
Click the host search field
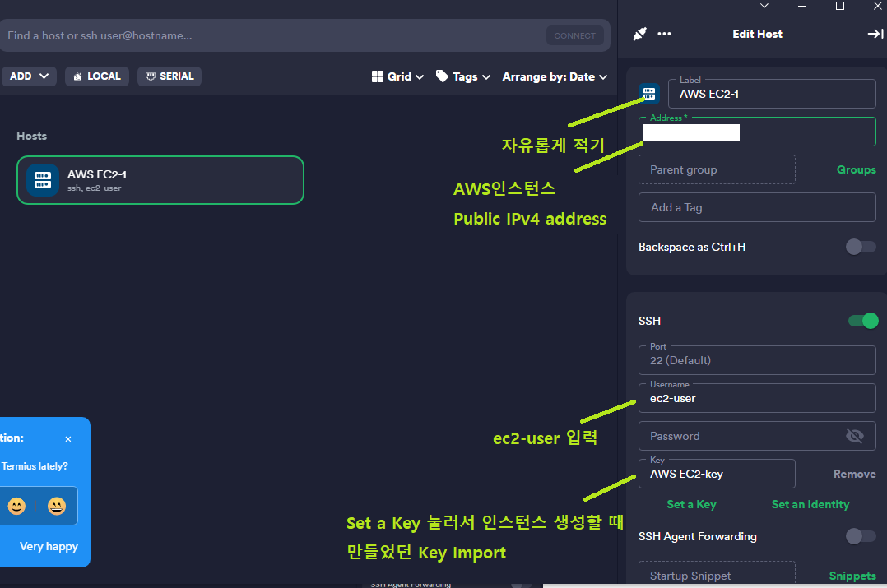coord(272,35)
